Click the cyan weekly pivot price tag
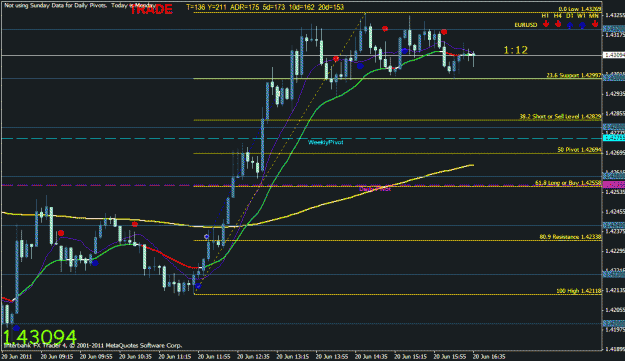 (x=614, y=138)
